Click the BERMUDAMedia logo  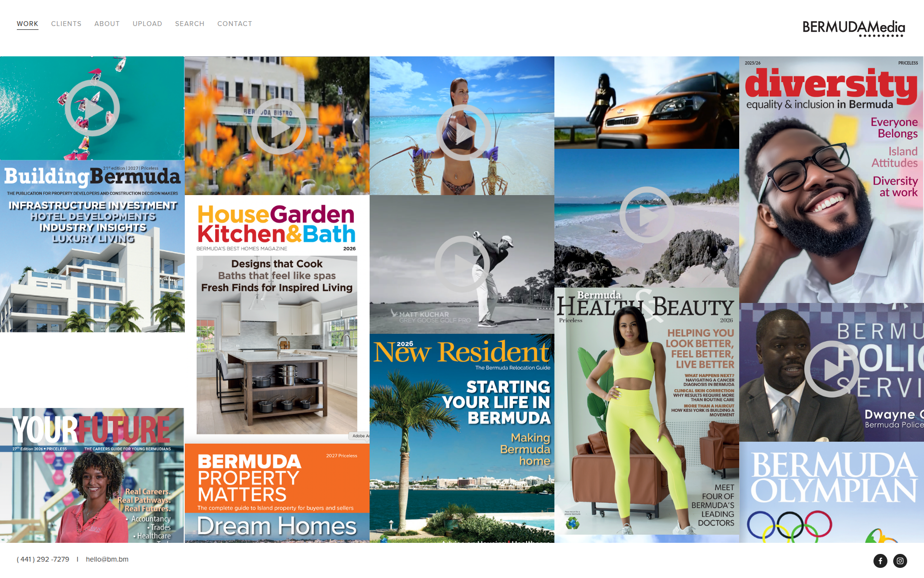(854, 28)
